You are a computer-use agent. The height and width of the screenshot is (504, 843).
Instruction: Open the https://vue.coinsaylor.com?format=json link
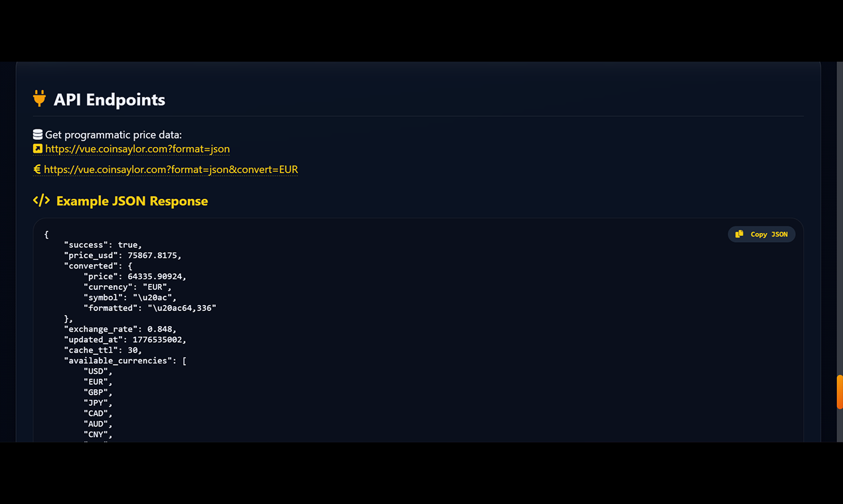(x=137, y=149)
